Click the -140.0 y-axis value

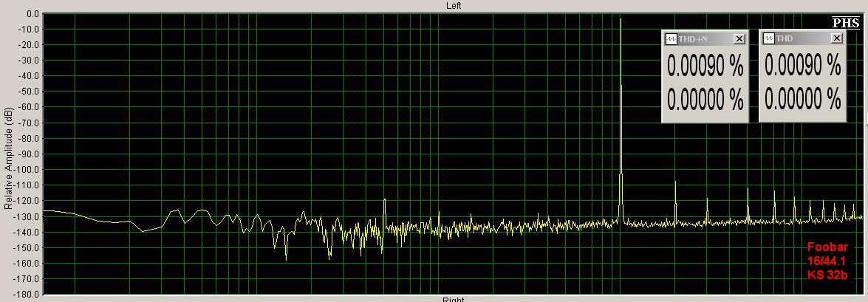pyautogui.click(x=27, y=232)
